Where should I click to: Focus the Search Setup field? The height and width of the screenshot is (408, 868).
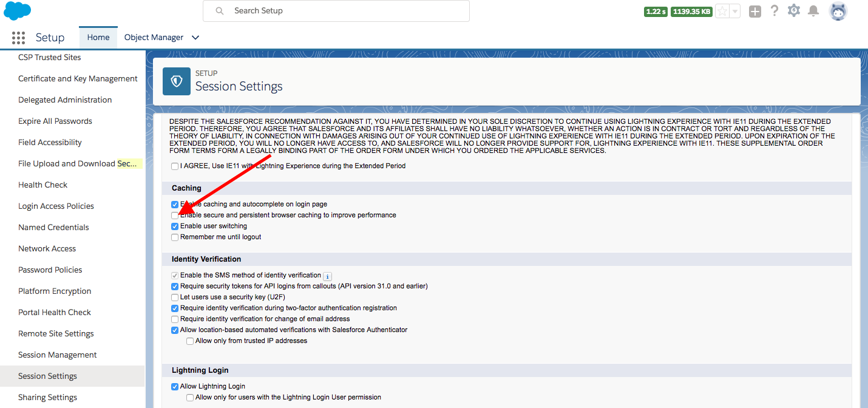(336, 11)
